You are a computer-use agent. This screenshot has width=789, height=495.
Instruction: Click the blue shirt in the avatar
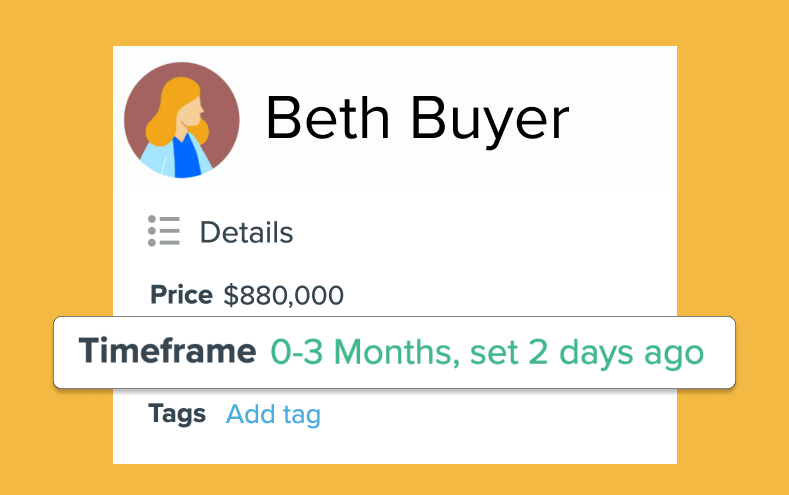pyautogui.click(x=186, y=157)
